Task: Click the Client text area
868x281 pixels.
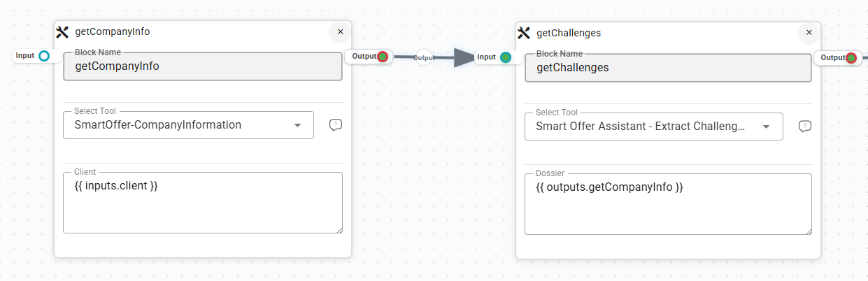Action: pyautogui.click(x=203, y=202)
